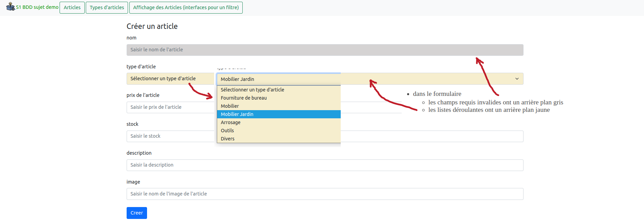
Task: Choose Sélectionner un type d'article option in list
Action: [x=252, y=90]
